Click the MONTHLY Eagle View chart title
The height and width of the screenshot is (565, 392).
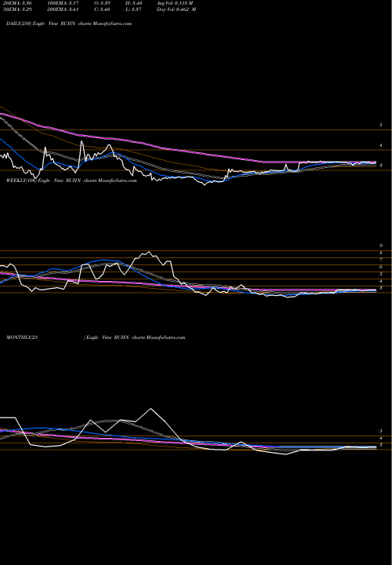[96, 337]
